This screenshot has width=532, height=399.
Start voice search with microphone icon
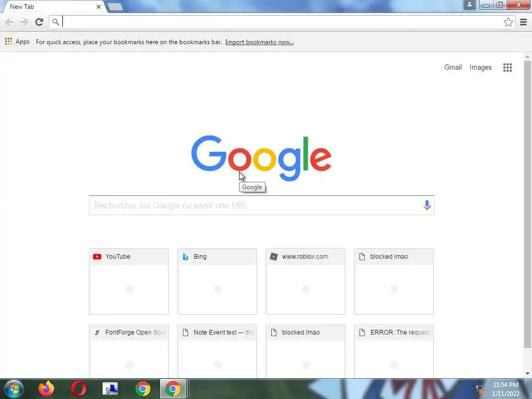(x=427, y=205)
